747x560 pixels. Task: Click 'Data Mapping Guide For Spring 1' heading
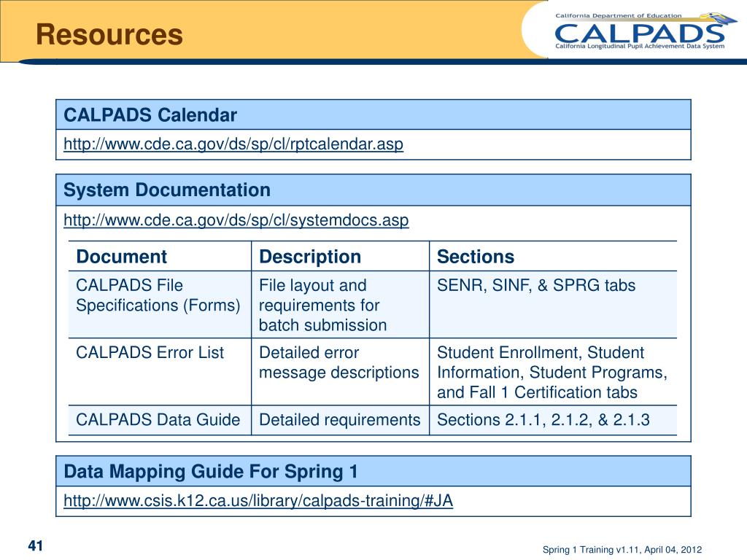pyautogui.click(x=211, y=472)
